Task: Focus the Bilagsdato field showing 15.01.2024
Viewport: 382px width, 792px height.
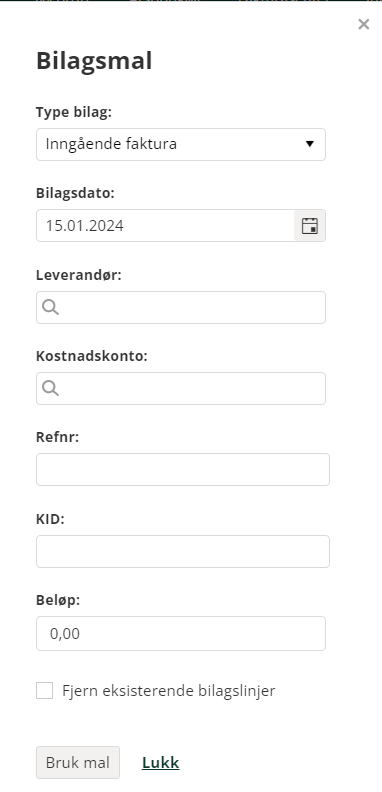Action: pyautogui.click(x=165, y=226)
